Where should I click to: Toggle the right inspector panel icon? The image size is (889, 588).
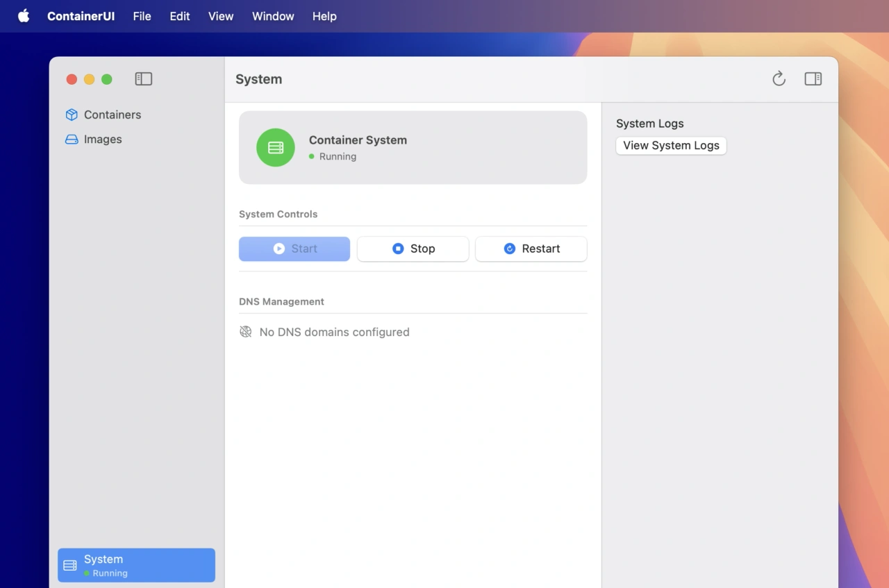(813, 79)
